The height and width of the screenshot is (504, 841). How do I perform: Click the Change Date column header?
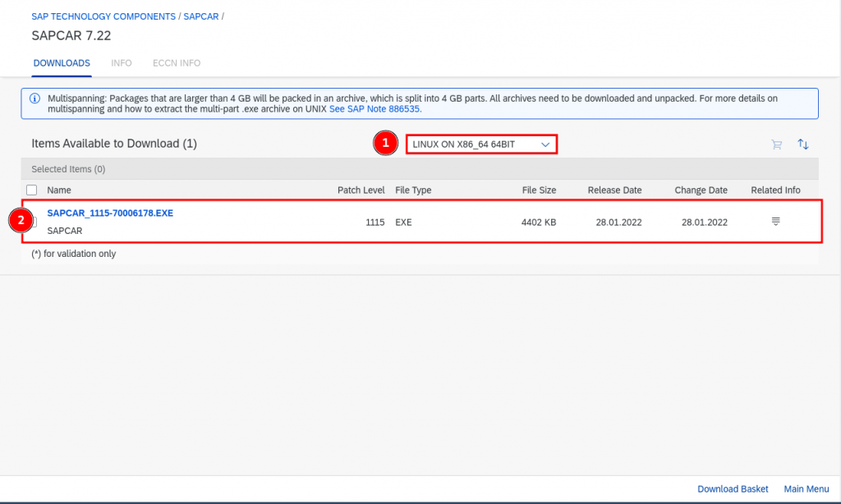pyautogui.click(x=701, y=190)
